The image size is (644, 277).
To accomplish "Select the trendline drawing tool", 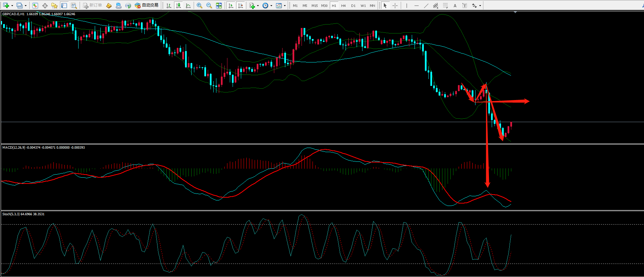I will point(426,6).
